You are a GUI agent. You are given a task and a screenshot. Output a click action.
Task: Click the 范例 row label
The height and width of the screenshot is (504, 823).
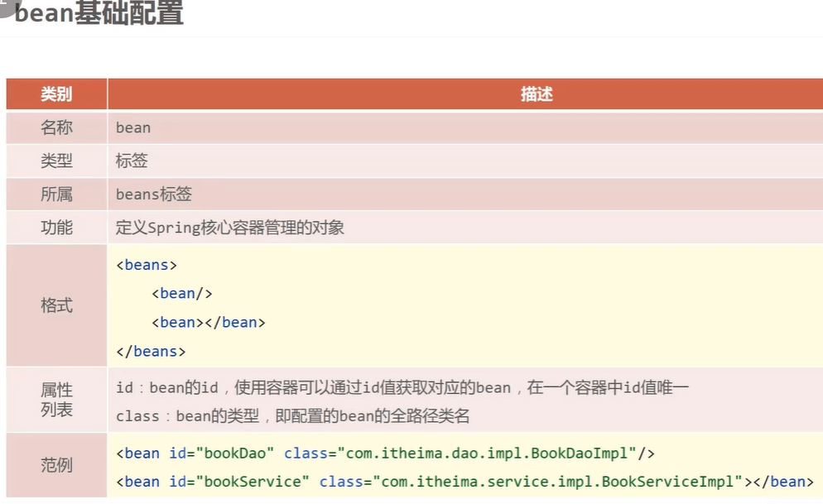[x=56, y=465]
